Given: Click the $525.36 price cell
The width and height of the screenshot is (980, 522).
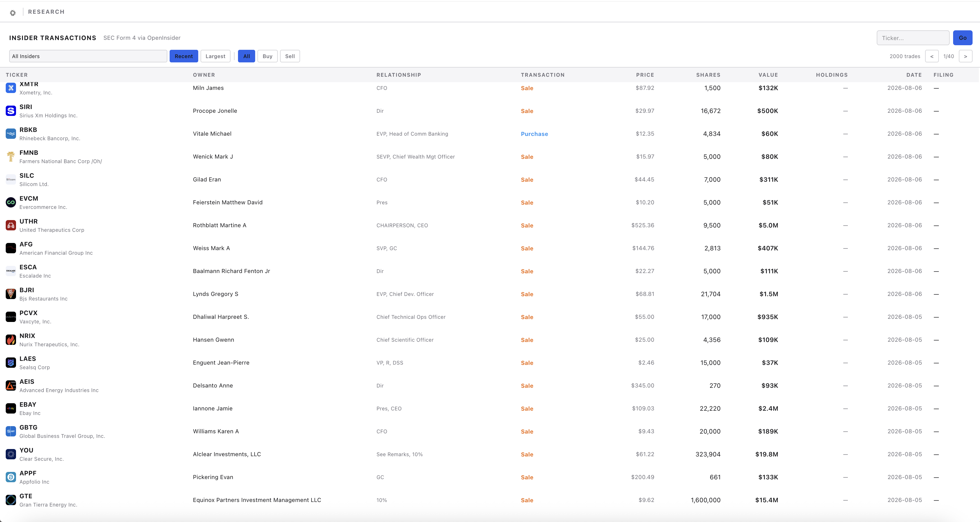Looking at the screenshot, I should (642, 226).
